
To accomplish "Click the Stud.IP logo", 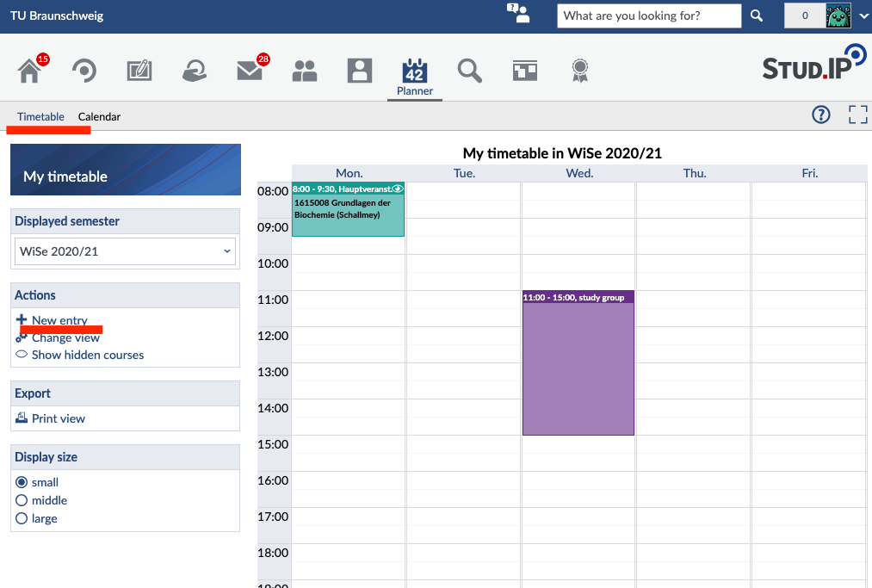I will 814,64.
